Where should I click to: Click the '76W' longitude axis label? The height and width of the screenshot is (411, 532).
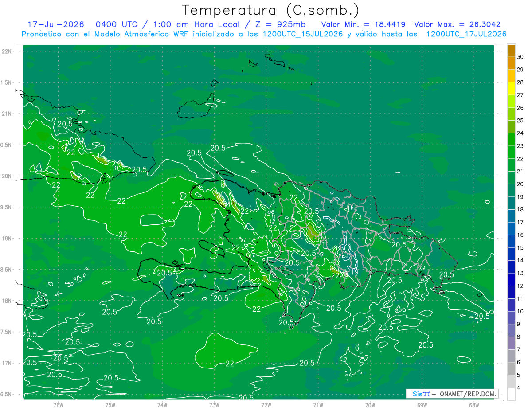coord(58,405)
